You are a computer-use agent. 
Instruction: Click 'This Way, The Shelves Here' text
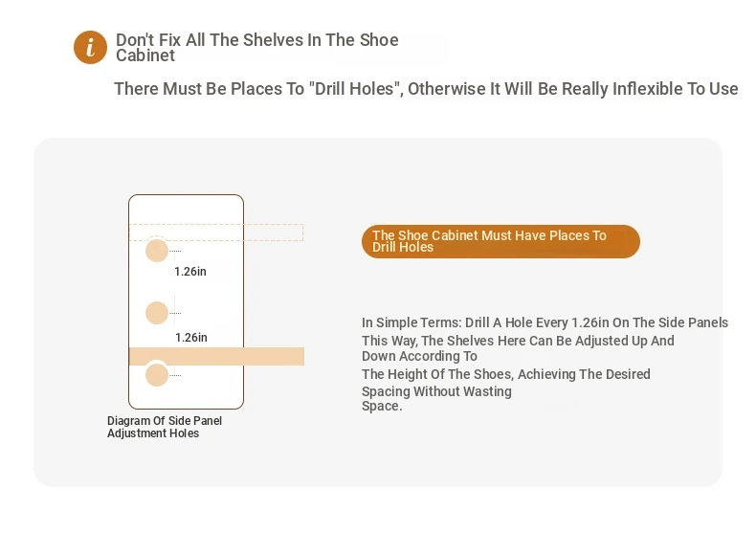pos(518,341)
